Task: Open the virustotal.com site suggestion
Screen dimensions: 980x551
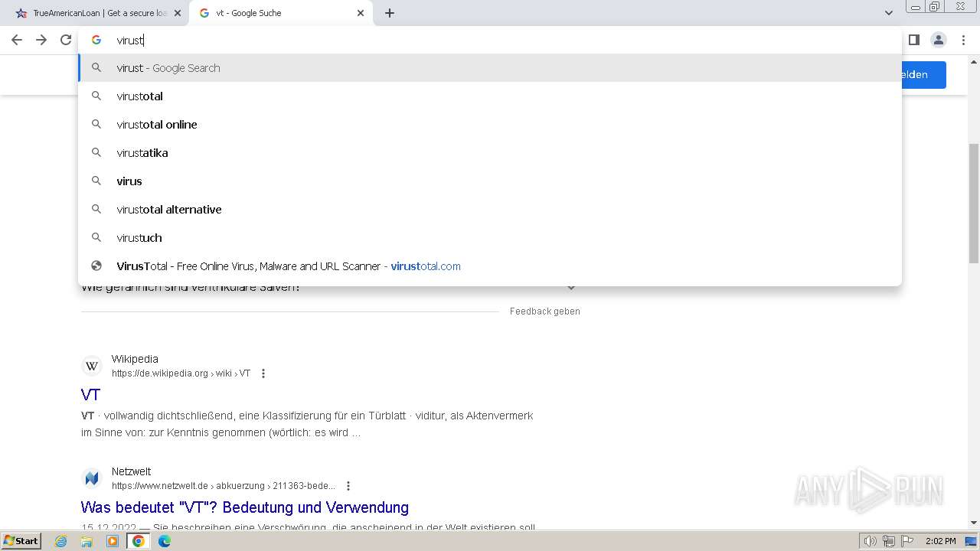Action: [x=490, y=266]
